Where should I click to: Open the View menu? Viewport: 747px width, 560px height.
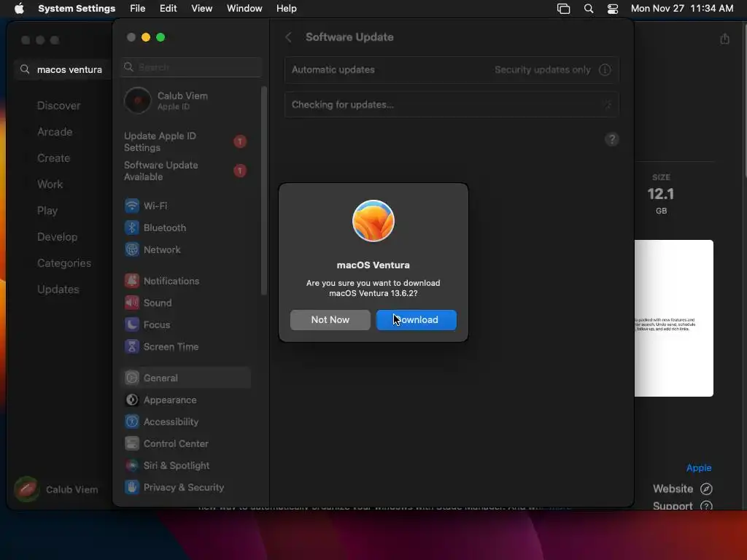pyautogui.click(x=201, y=8)
